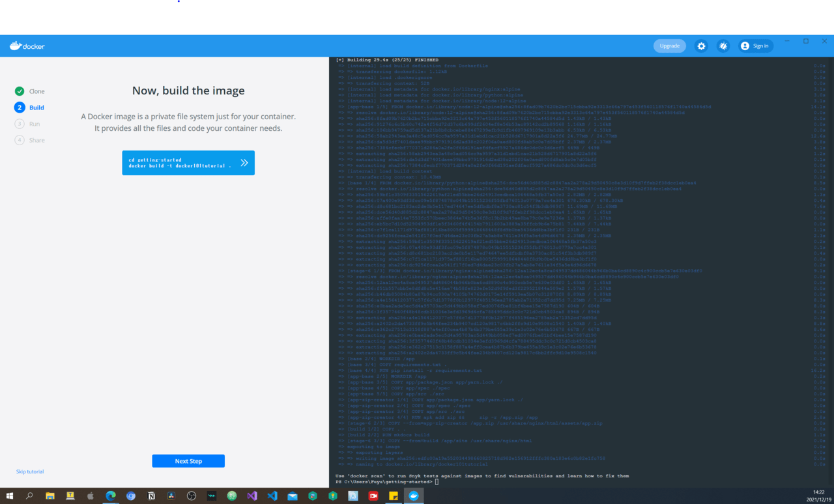Open Chromium browser icon in taskbar
Screen dimensions: 834x504
pyautogui.click(x=131, y=496)
